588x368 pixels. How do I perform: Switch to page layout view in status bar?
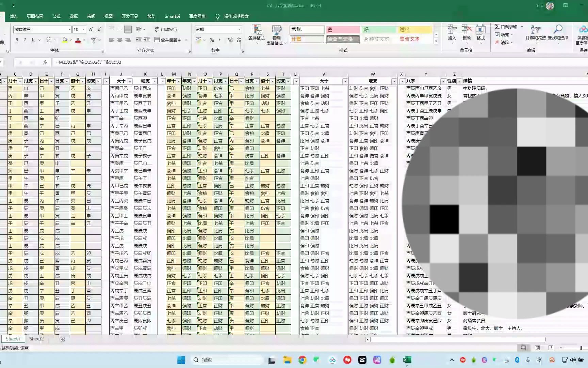537,348
